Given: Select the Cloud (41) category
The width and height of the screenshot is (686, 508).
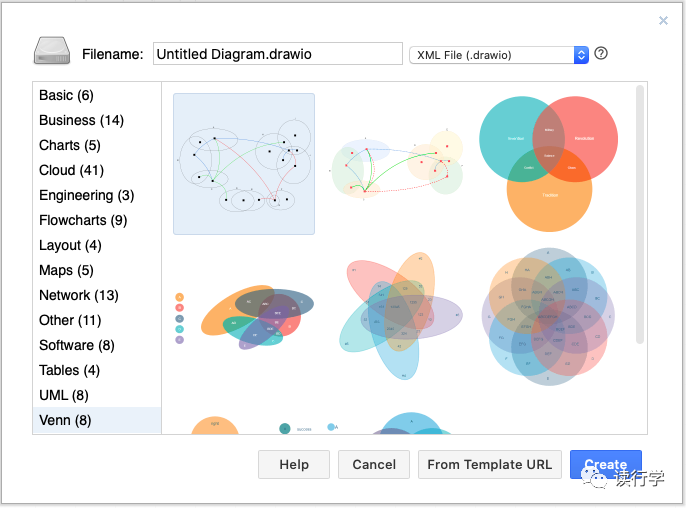Looking at the screenshot, I should (97, 170).
